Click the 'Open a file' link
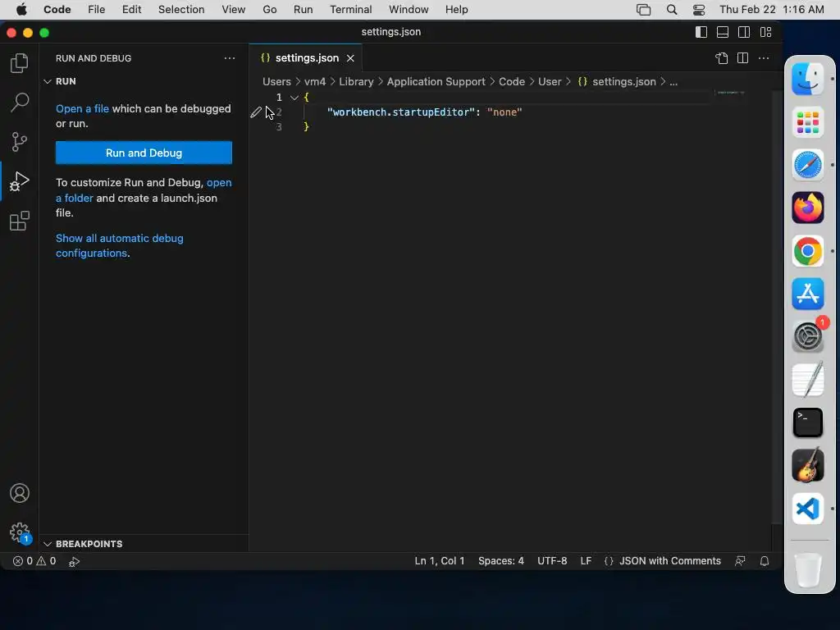Viewport: 840px width, 630px height. (x=82, y=109)
